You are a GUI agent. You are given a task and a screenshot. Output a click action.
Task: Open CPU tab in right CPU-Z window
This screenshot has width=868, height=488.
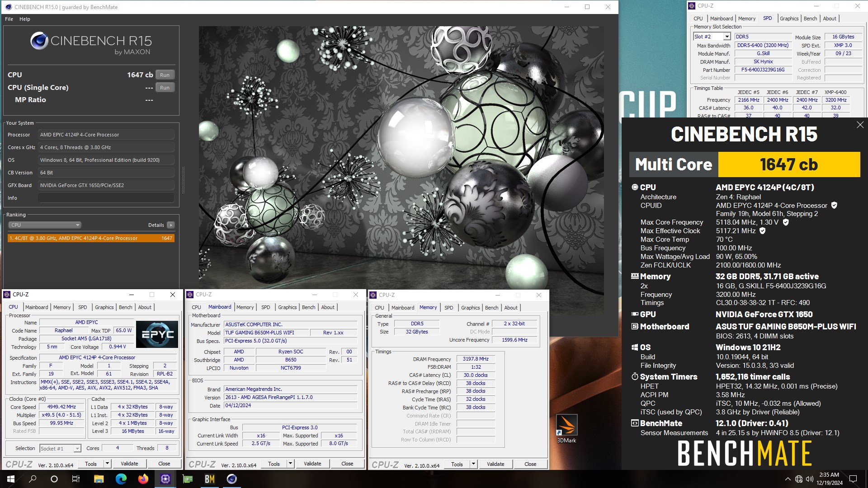[379, 308]
